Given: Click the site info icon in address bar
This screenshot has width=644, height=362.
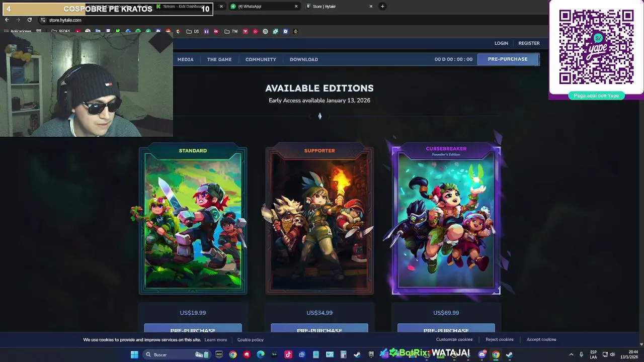Looking at the screenshot, I should pyautogui.click(x=43, y=20).
